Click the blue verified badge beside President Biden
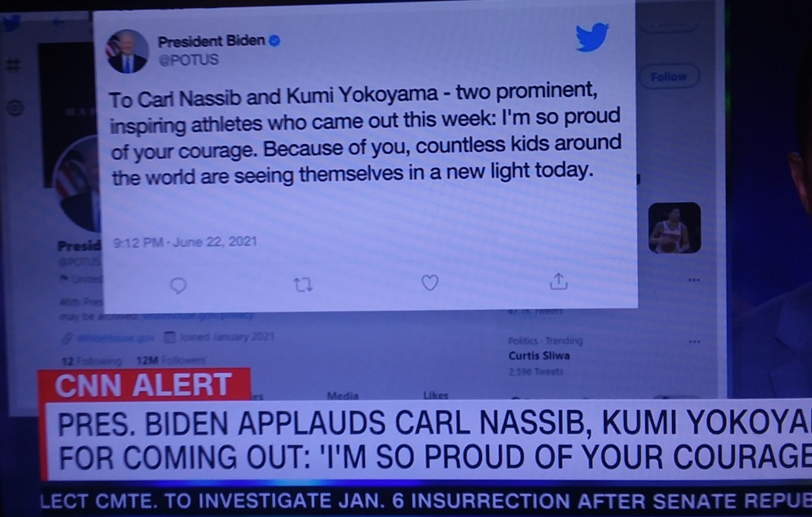 point(275,41)
